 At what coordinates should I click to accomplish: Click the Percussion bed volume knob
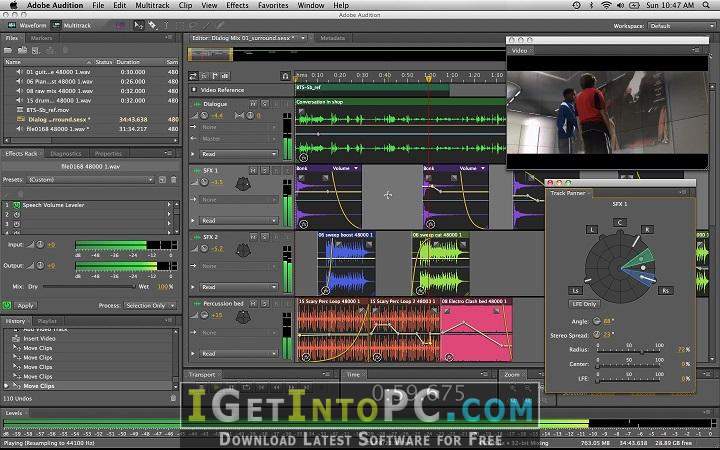[x=204, y=315]
